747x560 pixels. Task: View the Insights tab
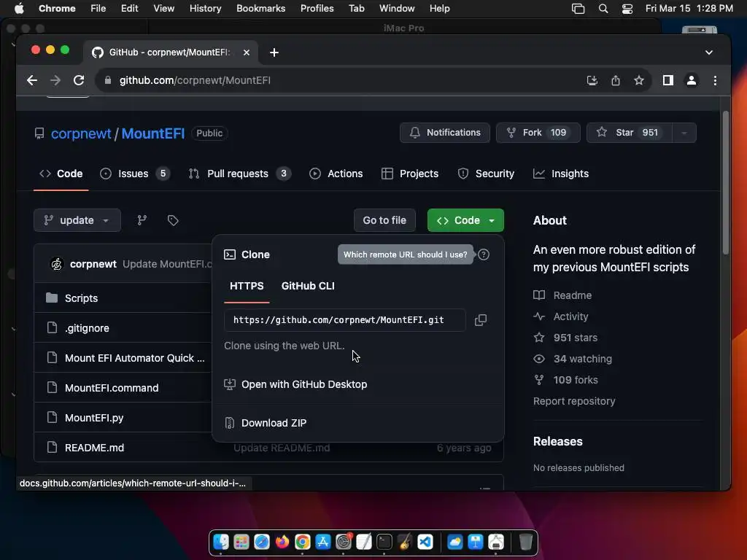coord(561,174)
